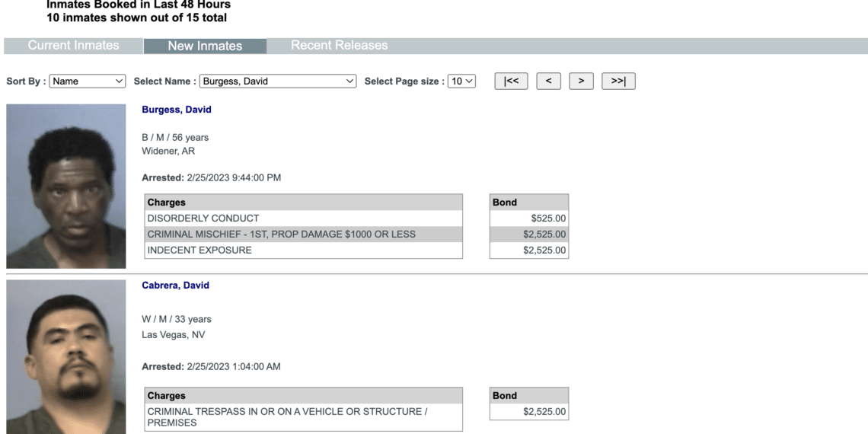Click the arrest time 2/25/2023 1:04:00 AM
868x434 pixels.
pos(234,366)
